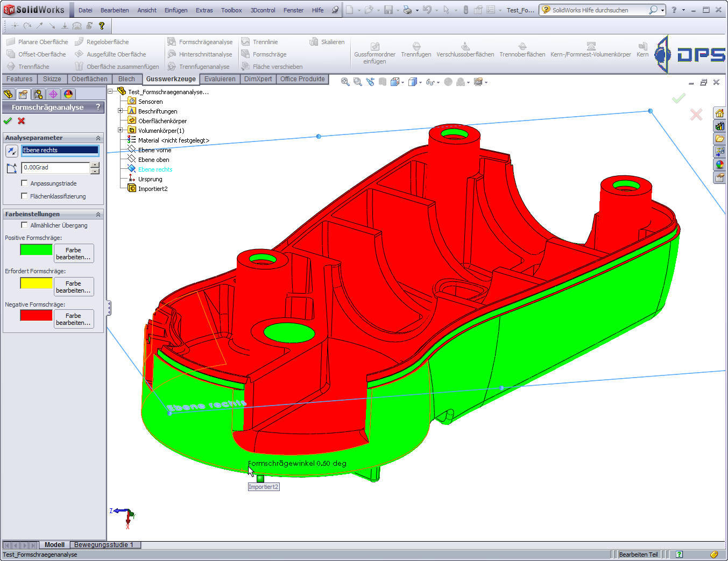
Task: Click the Formschrägeanalyse toolbar icon
Action: point(172,42)
